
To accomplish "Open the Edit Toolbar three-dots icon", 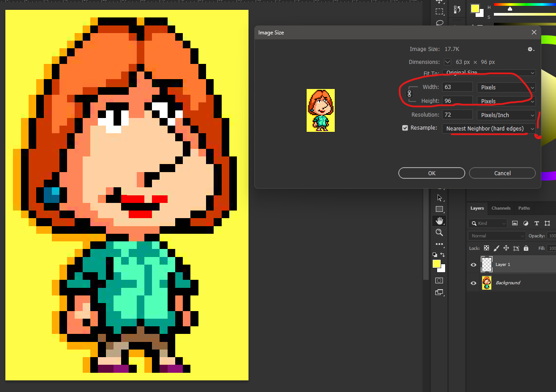I will 439,244.
